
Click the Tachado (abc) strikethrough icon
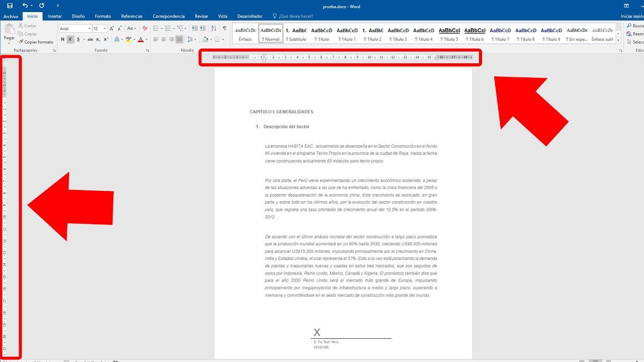coord(90,39)
